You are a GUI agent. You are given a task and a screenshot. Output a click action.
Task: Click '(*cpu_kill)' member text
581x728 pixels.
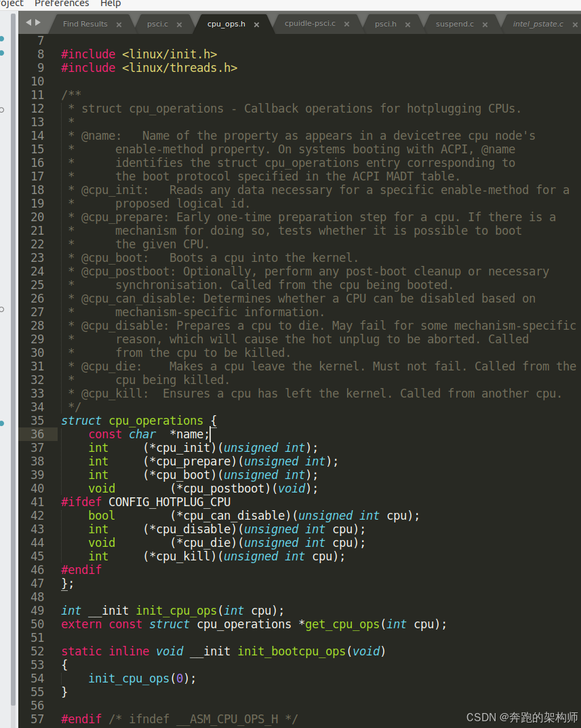(x=180, y=556)
